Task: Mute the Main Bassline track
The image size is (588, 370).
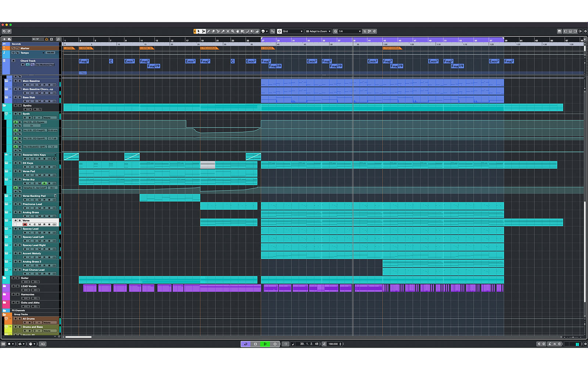Action: coord(15,81)
